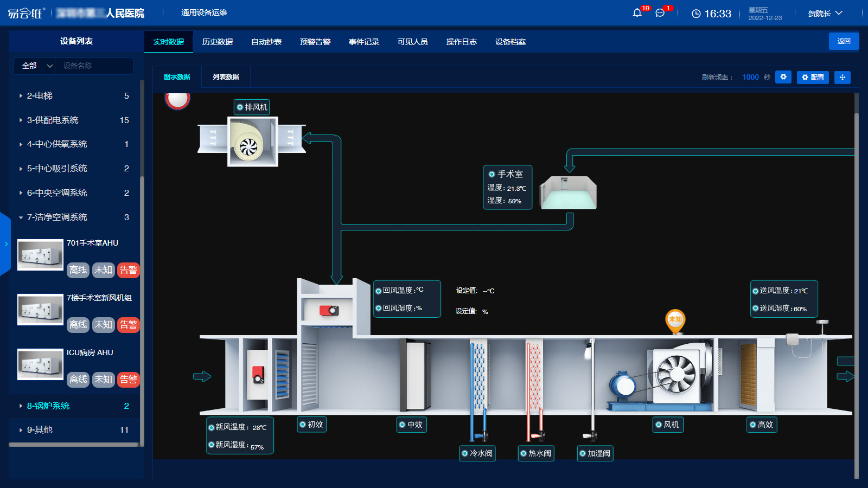
Task: Click the operating room icon
Action: tap(569, 192)
